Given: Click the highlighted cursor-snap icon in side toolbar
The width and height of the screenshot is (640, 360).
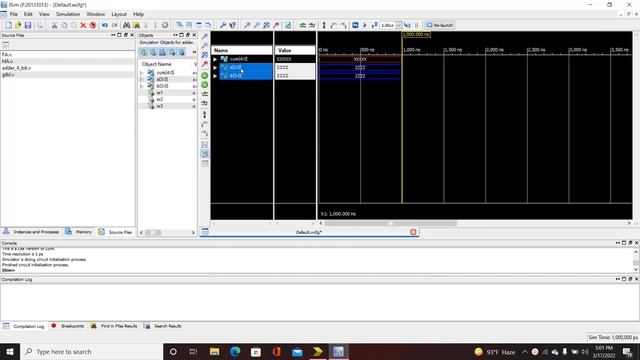Looking at the screenshot, I should (x=205, y=154).
